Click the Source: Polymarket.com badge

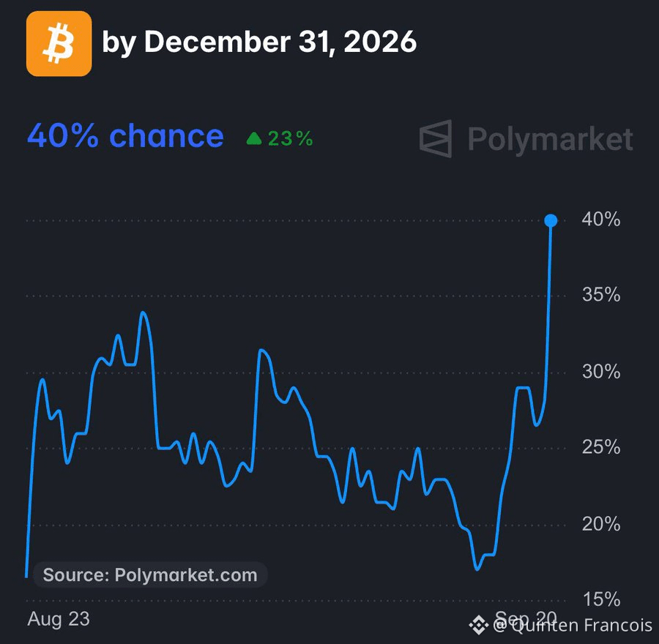[x=150, y=574]
